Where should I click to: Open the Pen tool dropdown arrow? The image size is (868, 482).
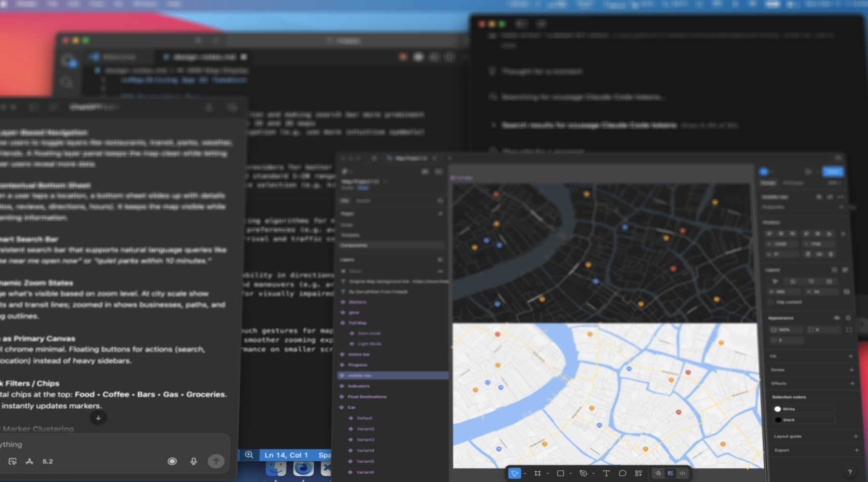point(594,473)
